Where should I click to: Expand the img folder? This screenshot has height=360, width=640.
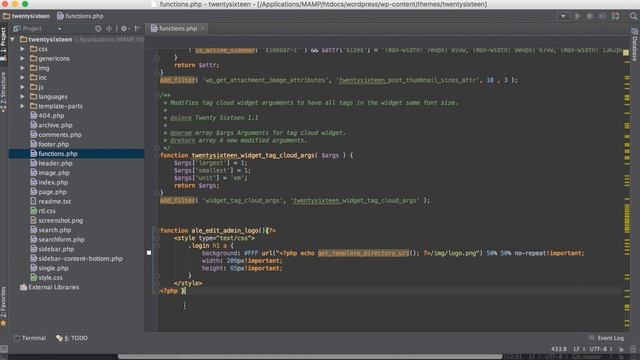[x=22, y=68]
